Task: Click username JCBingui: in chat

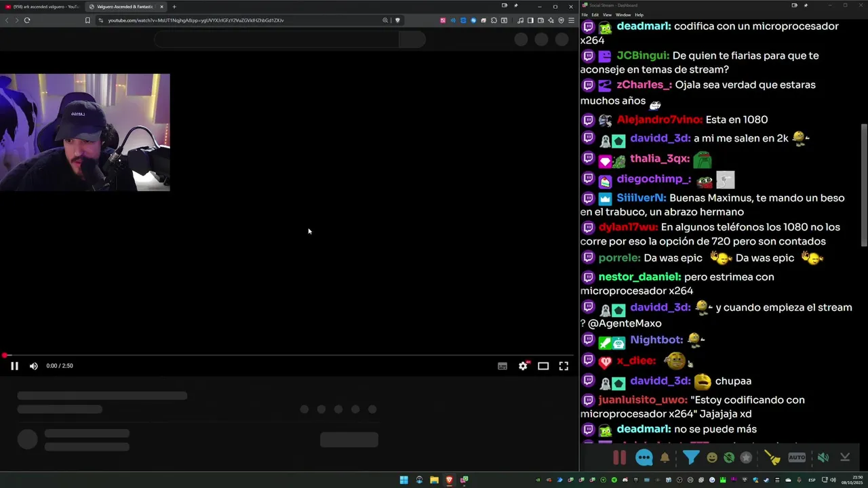Action: click(643, 56)
